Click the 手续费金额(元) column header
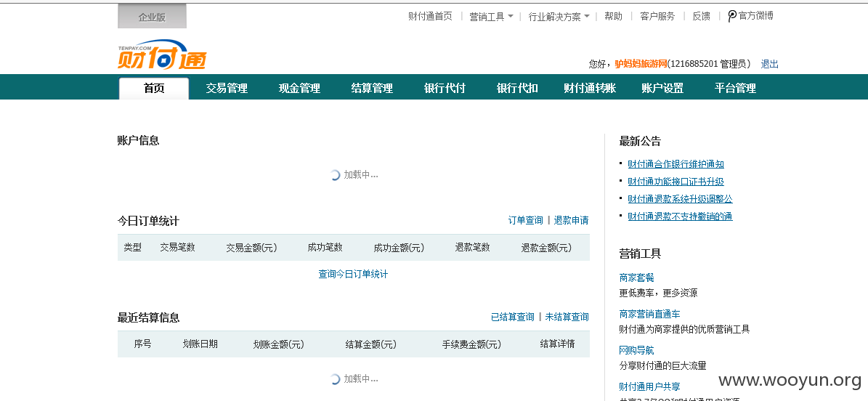 [471, 344]
